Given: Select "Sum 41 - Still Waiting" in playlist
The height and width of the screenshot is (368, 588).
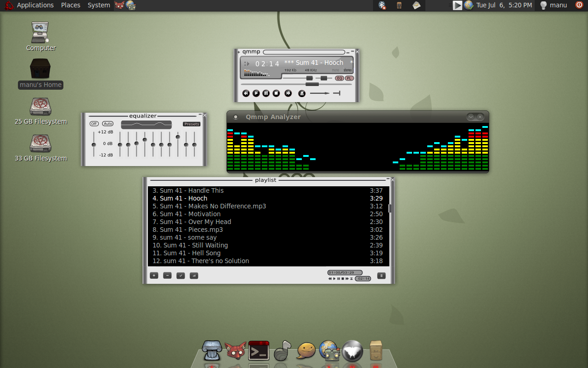Looking at the screenshot, I should 190,245.
